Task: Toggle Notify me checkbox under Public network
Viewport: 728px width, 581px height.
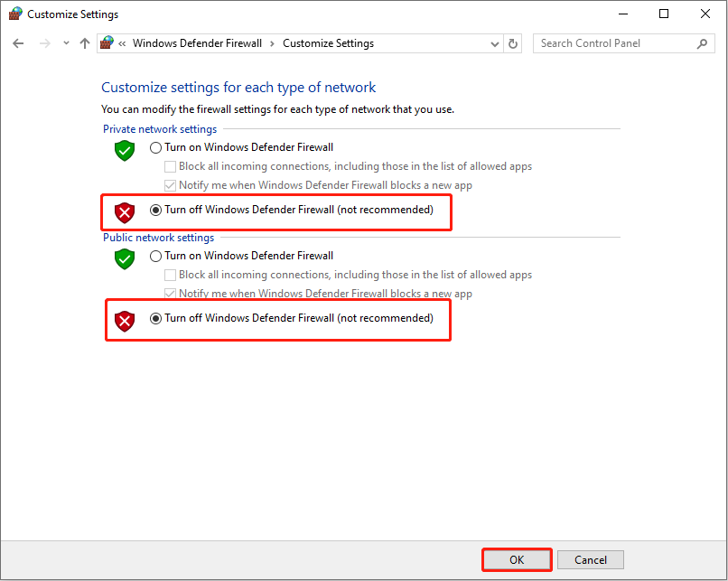Action: 171,294
